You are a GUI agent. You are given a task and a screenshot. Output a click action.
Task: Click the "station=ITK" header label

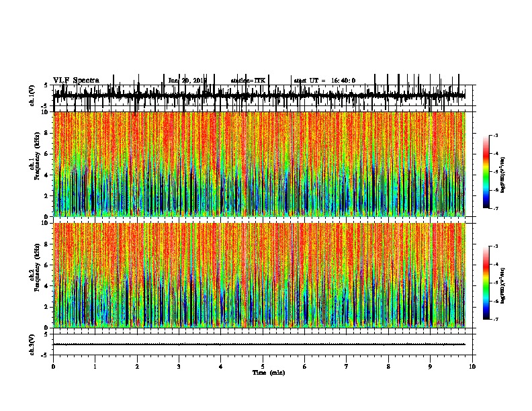(248, 81)
